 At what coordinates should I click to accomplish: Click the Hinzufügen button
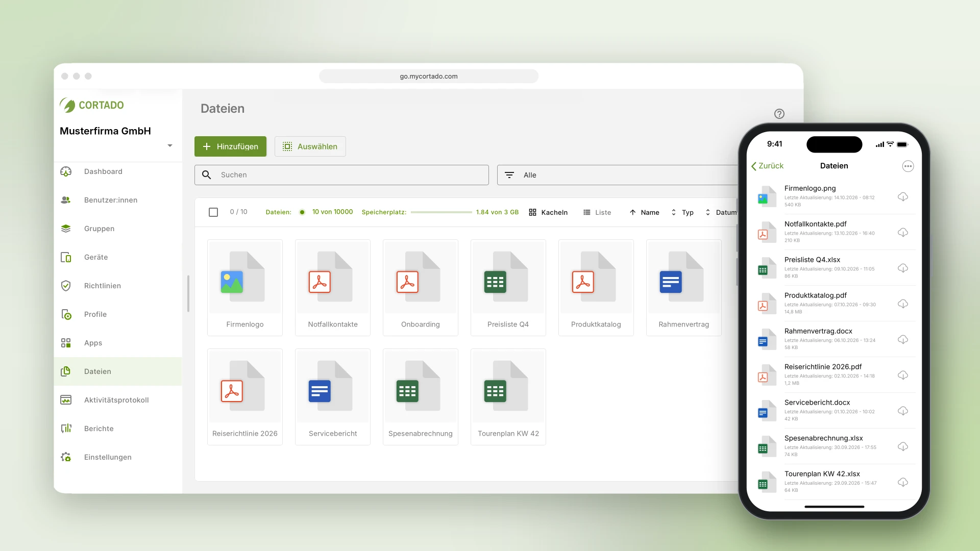click(230, 146)
